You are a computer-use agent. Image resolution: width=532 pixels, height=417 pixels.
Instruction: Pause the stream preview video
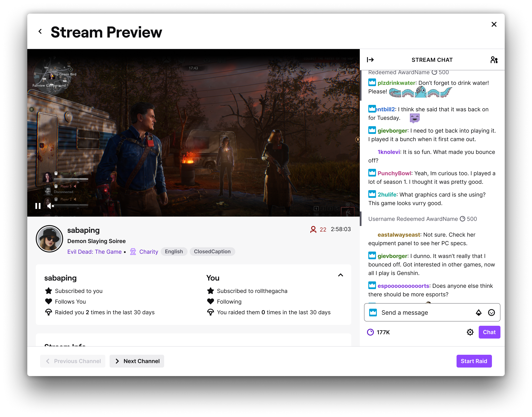pos(38,206)
